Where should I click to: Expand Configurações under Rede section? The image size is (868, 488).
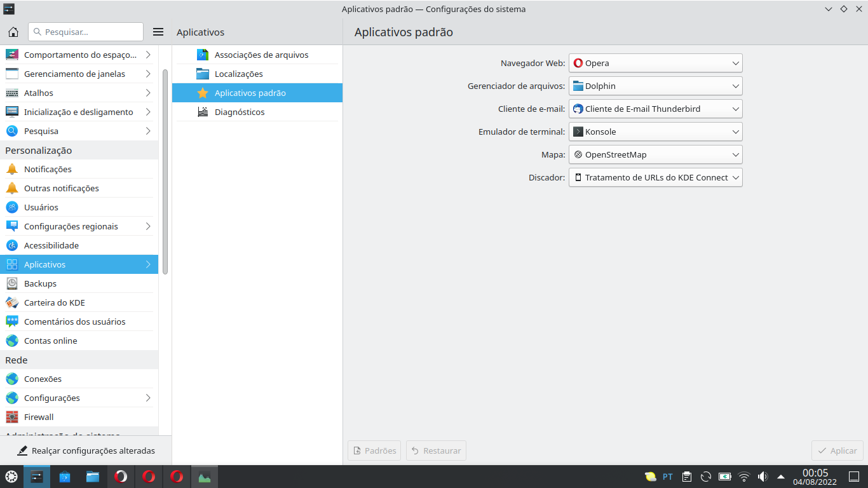click(79, 398)
